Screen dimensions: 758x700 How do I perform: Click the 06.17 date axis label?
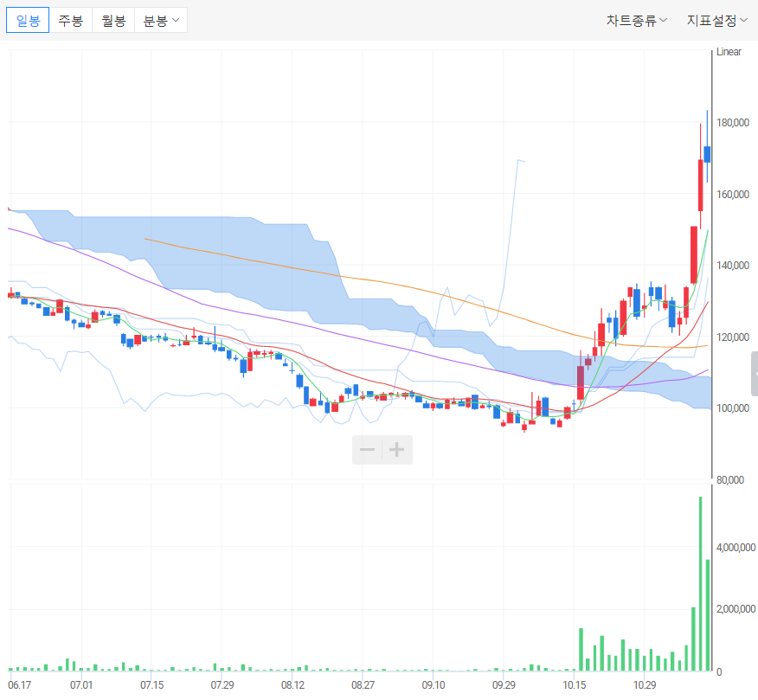(x=19, y=685)
